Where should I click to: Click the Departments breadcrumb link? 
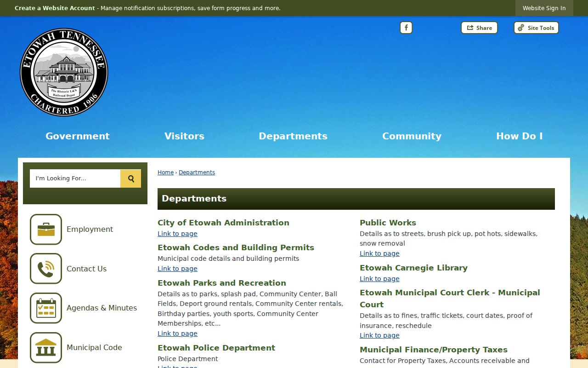[x=197, y=172]
